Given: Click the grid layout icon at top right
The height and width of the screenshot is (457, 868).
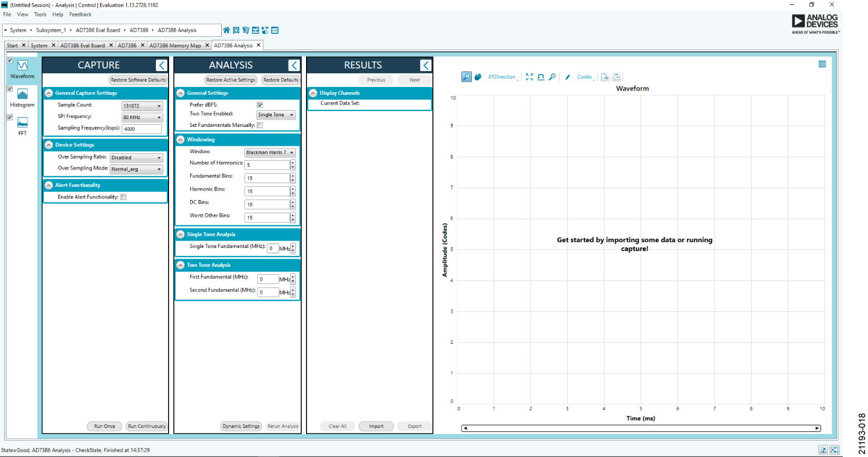Looking at the screenshot, I should pos(822,64).
